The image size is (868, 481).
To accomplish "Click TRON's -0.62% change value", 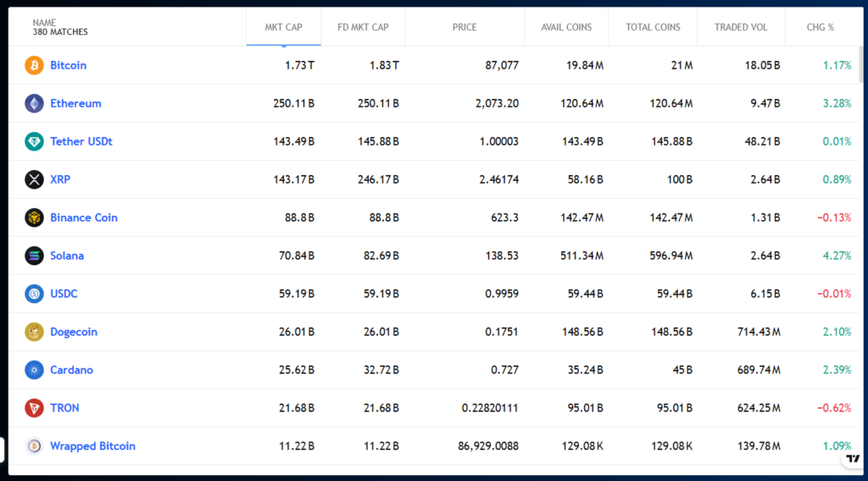I will tap(834, 408).
